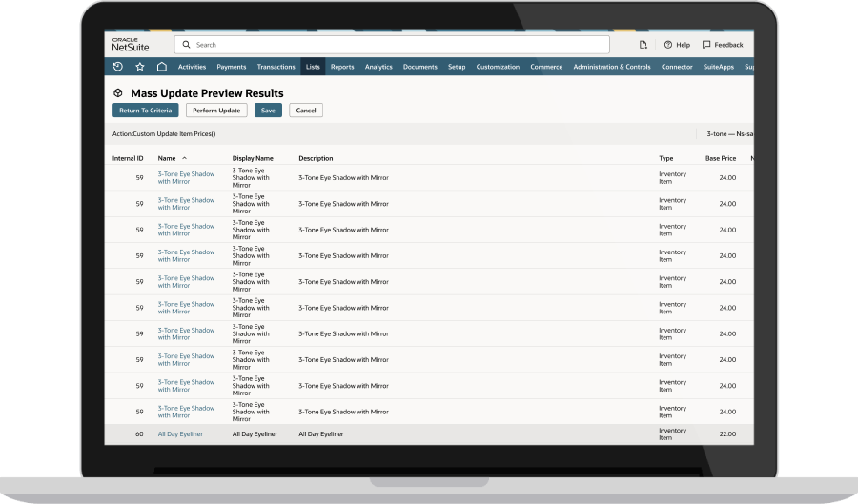This screenshot has height=504, width=858.
Task: Click the All Day Eyeliner display name cell
Action: 255,434
